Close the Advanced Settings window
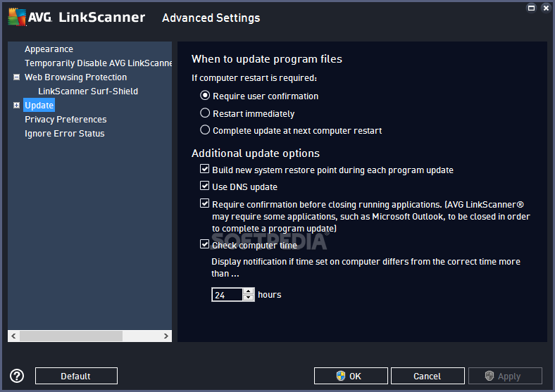 point(546,8)
